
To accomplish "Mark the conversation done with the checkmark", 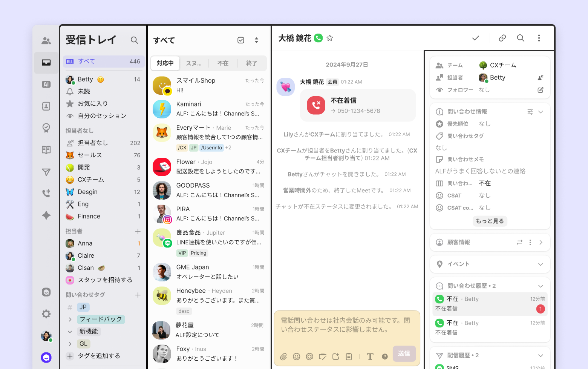I will click(476, 38).
